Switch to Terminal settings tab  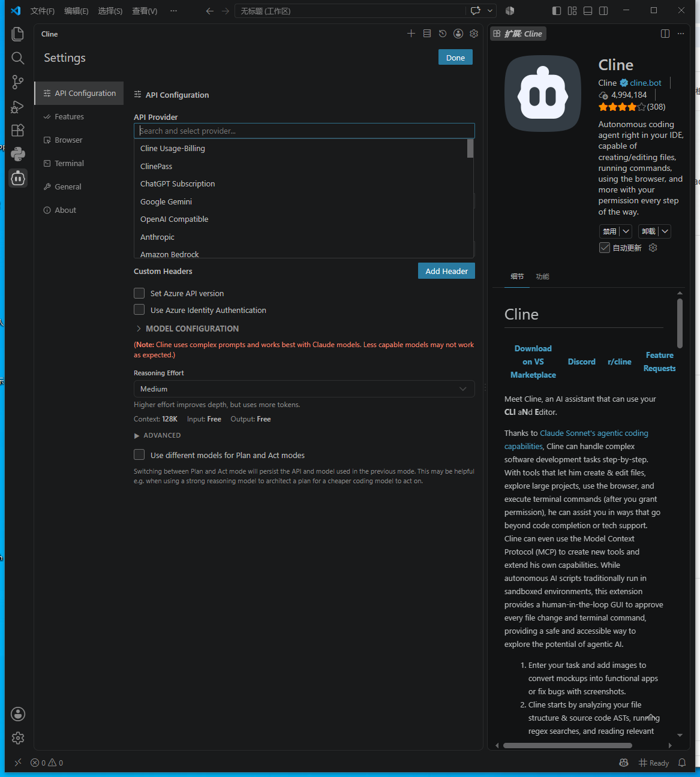pos(79,163)
